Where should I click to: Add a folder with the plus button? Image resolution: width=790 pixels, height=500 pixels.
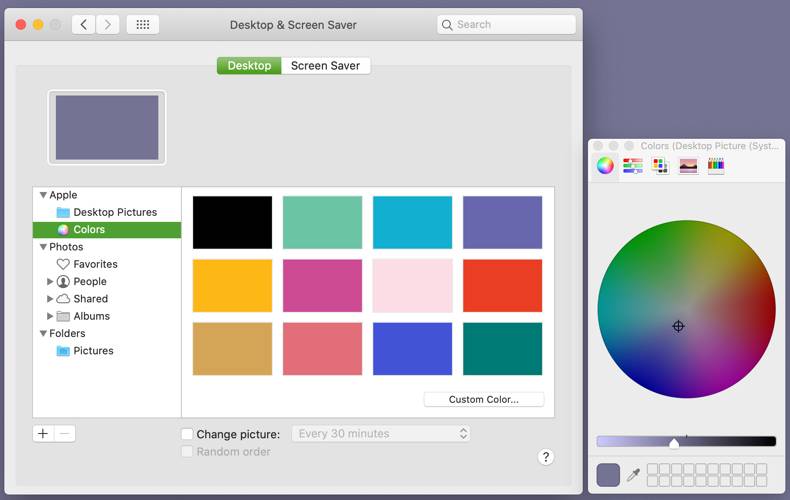(x=43, y=433)
